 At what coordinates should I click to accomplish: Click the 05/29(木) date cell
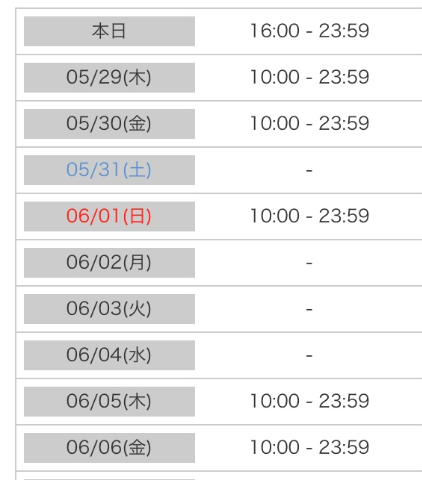109,77
